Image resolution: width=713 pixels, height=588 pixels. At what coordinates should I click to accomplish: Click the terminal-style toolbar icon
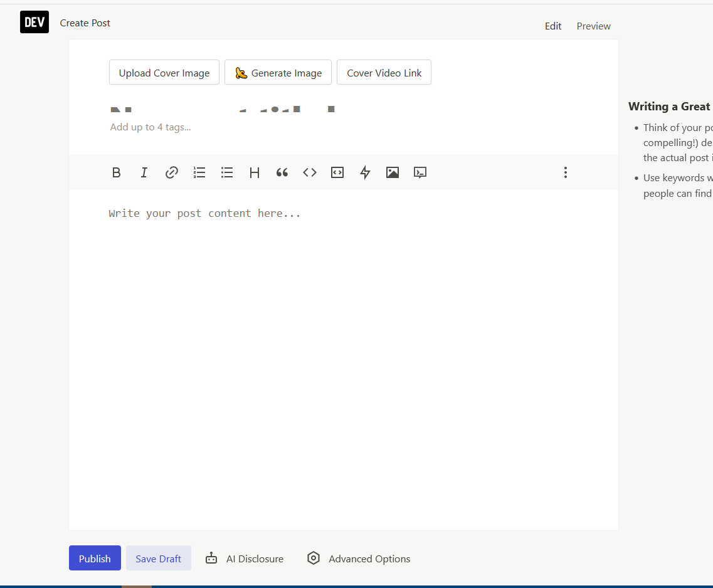[420, 172]
